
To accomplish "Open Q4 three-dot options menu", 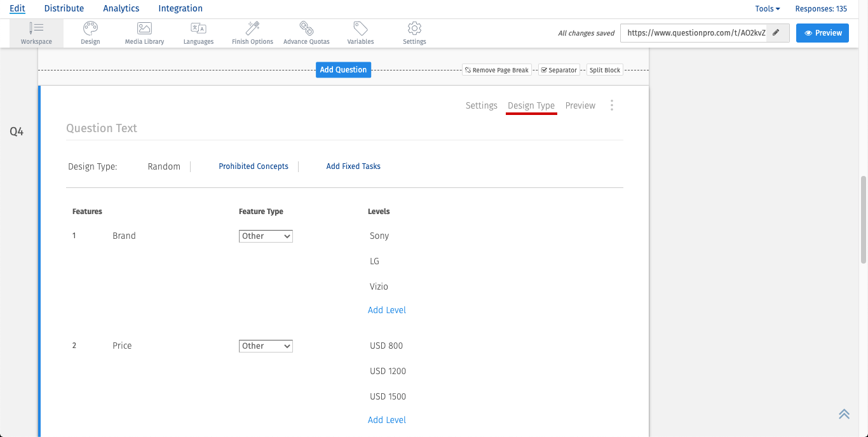I will click(x=612, y=105).
